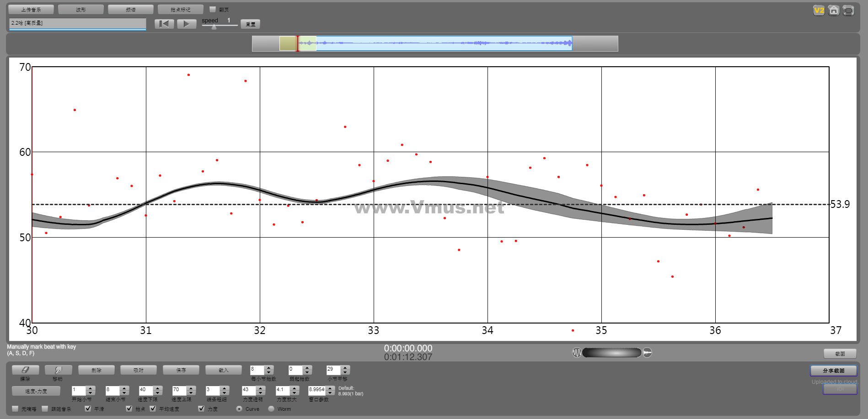
Task: Enable the 翻页 page-turn checkbox
Action: pos(213,9)
